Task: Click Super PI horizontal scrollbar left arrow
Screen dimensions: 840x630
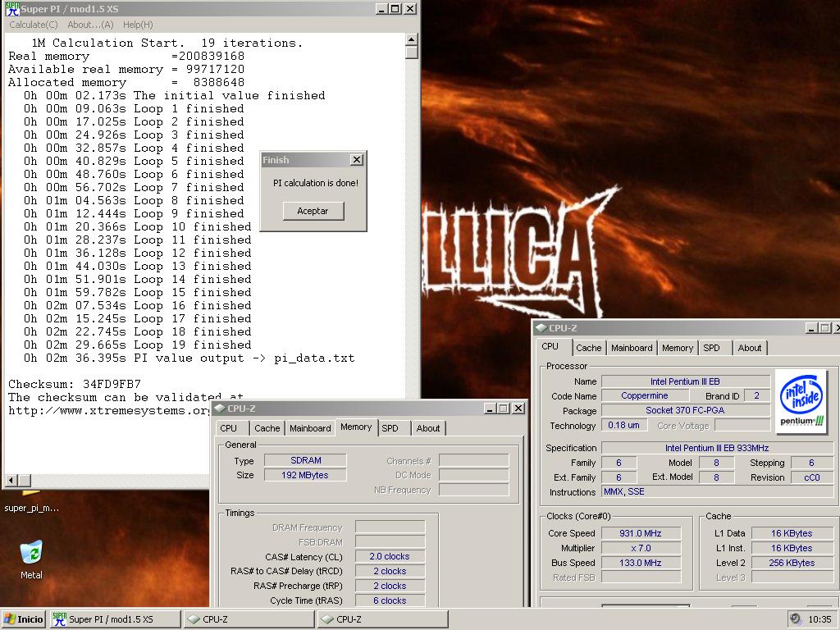Action: pos(11,480)
